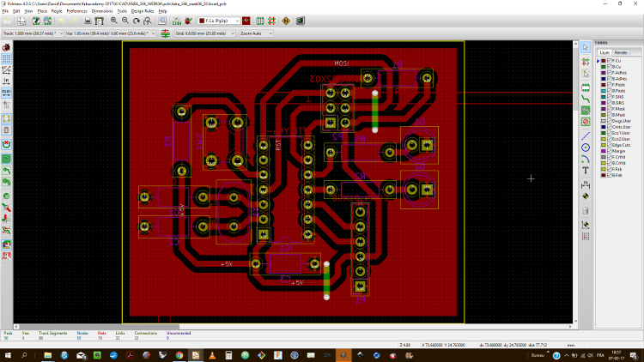Select the Add keepout area tool
The height and width of the screenshot is (362, 644).
point(586,122)
